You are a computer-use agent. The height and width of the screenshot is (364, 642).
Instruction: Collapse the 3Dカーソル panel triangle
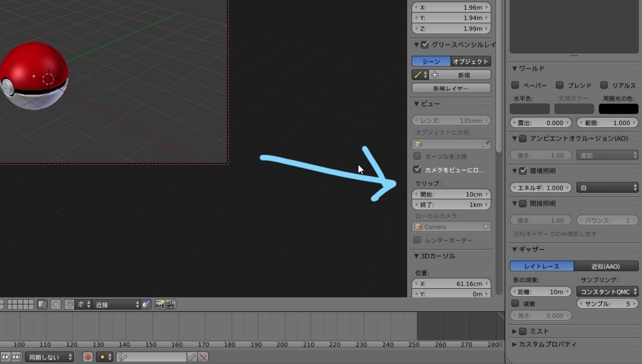416,256
